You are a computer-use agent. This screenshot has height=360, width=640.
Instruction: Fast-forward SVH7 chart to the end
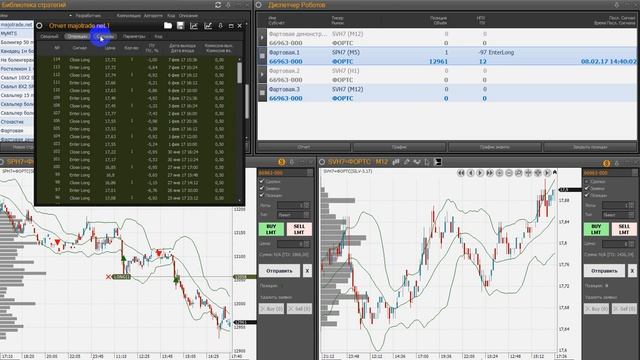(x=490, y=173)
